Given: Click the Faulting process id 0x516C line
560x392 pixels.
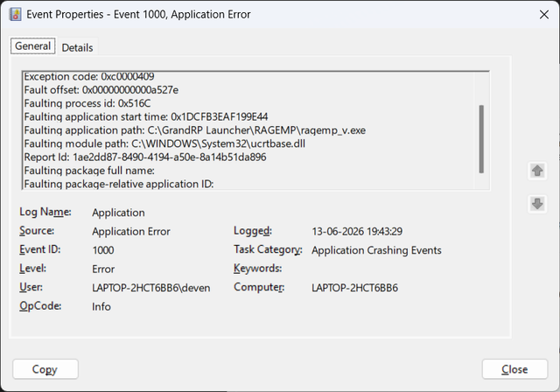Looking at the screenshot, I should (87, 103).
